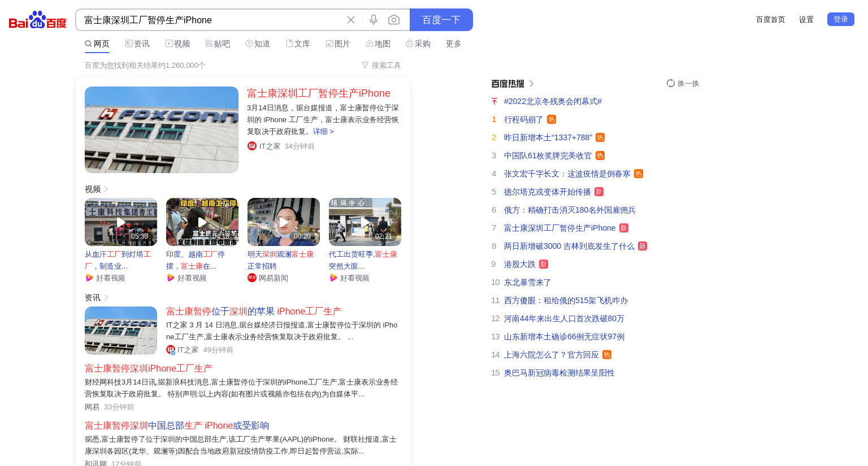The width and height of the screenshot is (868, 466).
Task: Click the pinned-top arrow icon in hot list
Action: (x=494, y=101)
